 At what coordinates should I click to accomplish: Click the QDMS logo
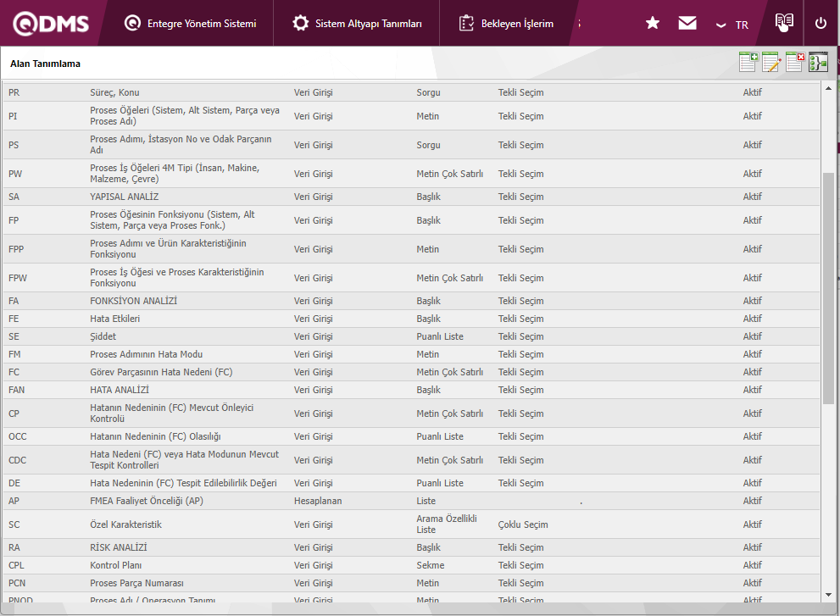51,24
